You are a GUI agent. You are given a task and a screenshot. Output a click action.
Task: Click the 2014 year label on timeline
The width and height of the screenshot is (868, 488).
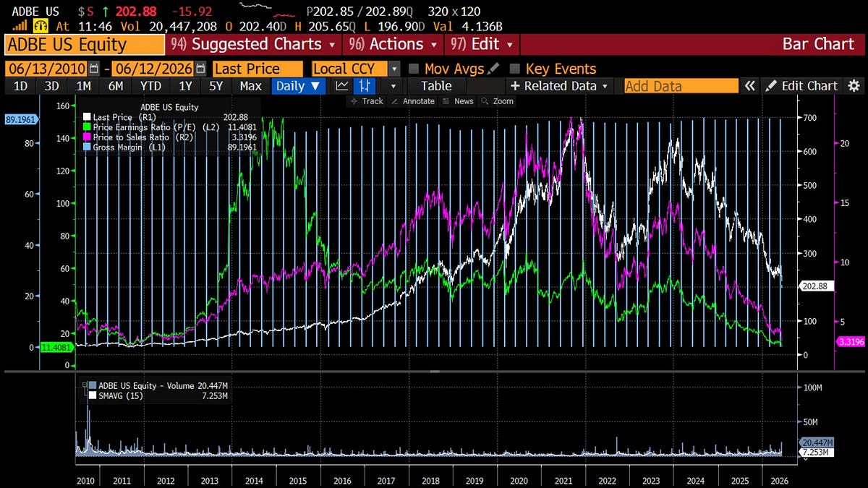pyautogui.click(x=252, y=480)
